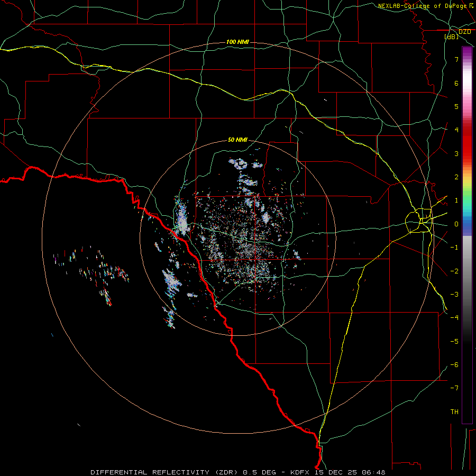Click the 0.5 DEG elevation text in caption
Screen dimensions: 476x476
click(259, 472)
